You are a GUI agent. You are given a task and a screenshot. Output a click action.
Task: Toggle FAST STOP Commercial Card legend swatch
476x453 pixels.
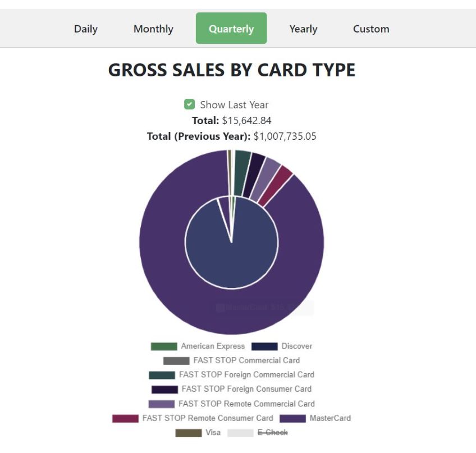coord(176,361)
